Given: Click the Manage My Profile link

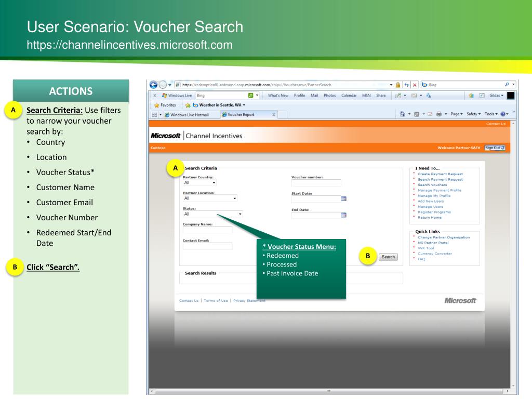Looking at the screenshot, I should tap(434, 196).
